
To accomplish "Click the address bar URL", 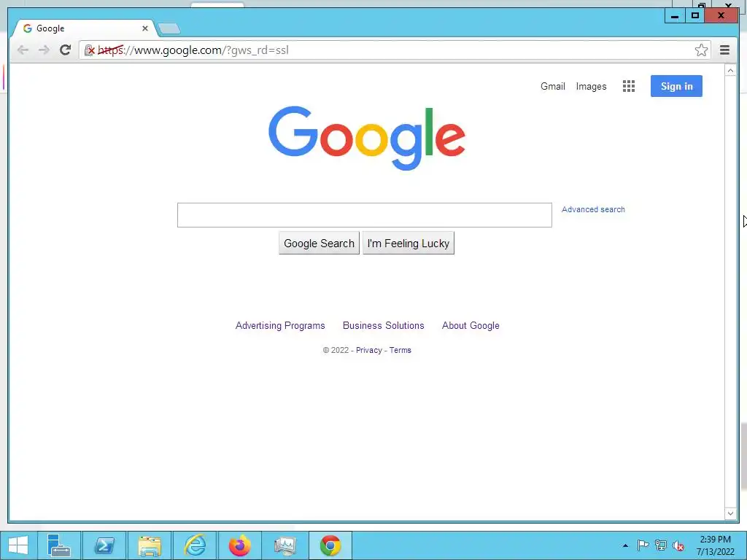I will (193, 50).
